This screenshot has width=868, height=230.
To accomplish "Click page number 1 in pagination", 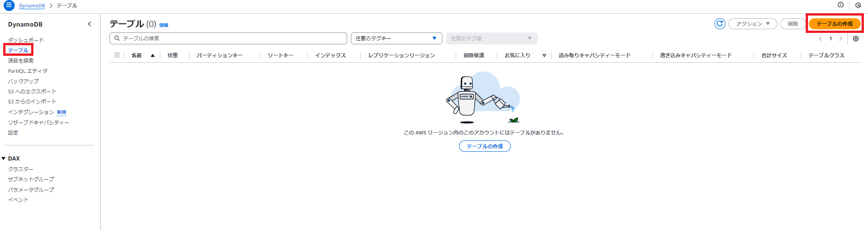I will pos(830,39).
